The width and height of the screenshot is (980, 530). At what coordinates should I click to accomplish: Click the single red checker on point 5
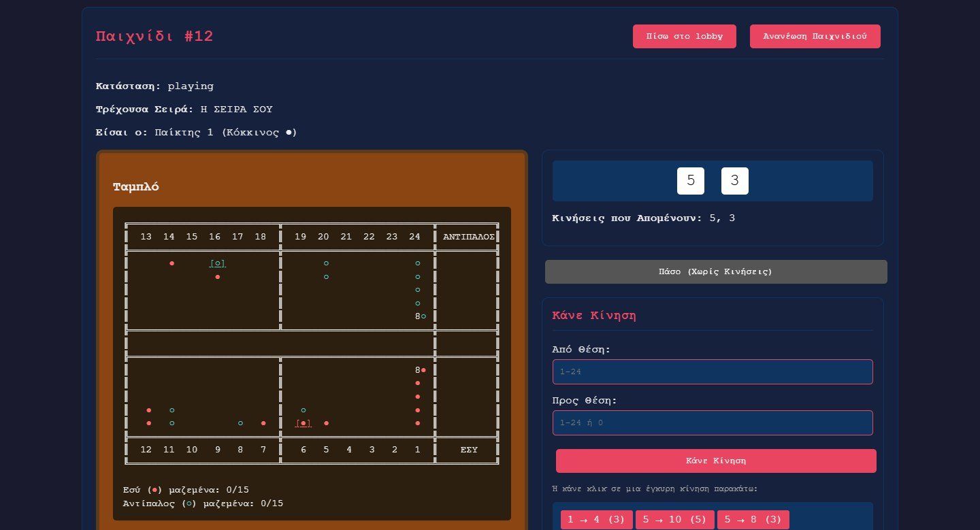click(327, 423)
